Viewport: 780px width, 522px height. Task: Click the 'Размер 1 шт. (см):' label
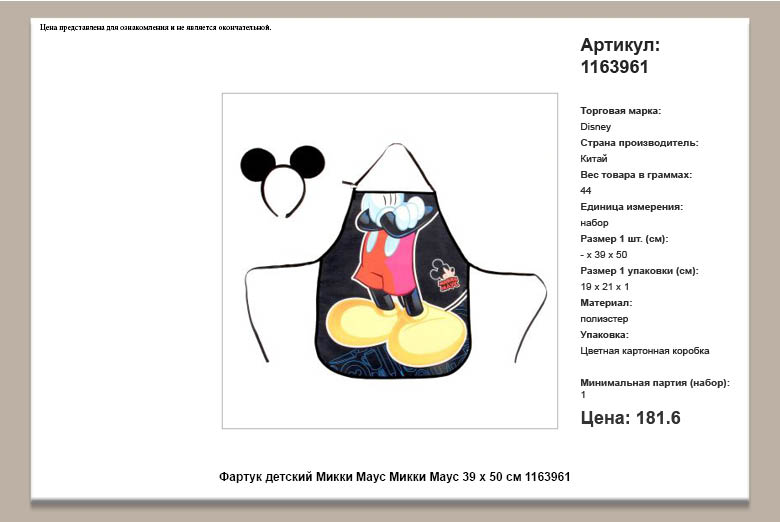[624, 239]
